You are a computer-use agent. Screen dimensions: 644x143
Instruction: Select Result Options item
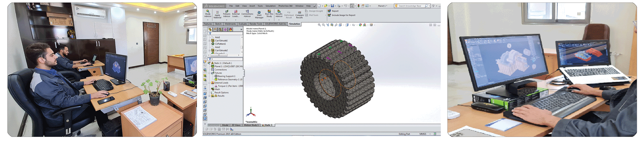coord(222,93)
